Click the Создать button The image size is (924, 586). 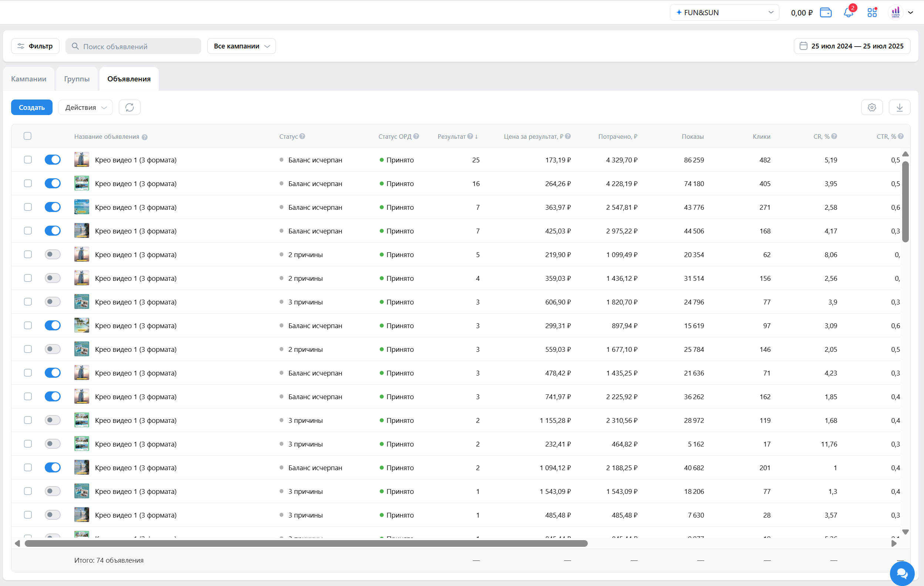click(32, 107)
